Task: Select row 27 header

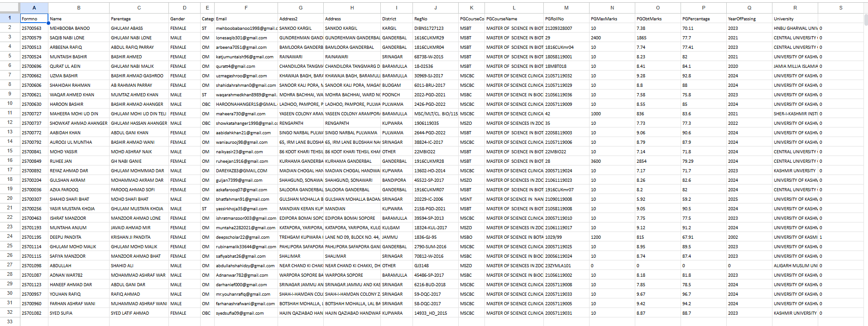Action: tap(10, 265)
